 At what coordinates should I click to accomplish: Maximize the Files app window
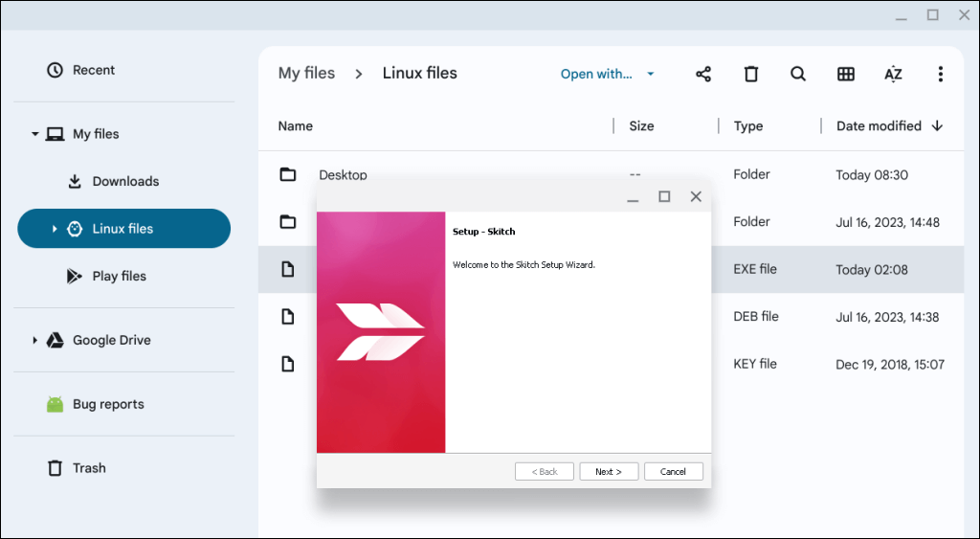(x=932, y=15)
